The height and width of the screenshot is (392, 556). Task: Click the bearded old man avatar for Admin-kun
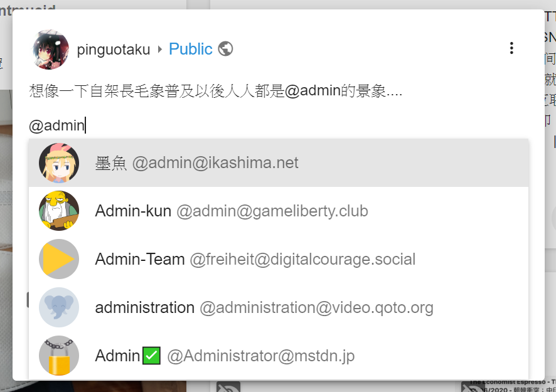coord(59,211)
